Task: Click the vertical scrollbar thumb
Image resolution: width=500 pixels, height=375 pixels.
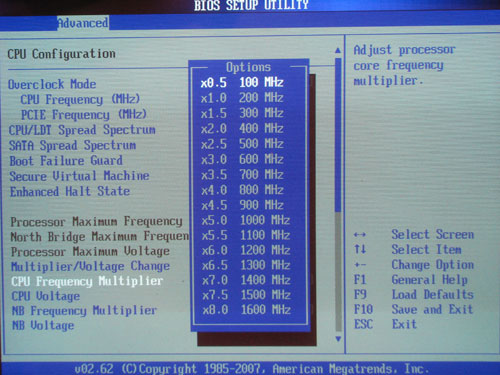Action: (338, 135)
